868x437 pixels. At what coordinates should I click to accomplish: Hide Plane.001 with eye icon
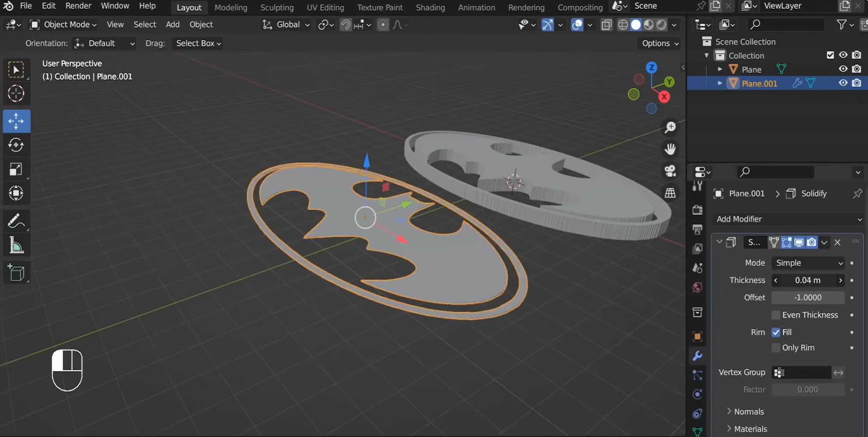point(843,83)
